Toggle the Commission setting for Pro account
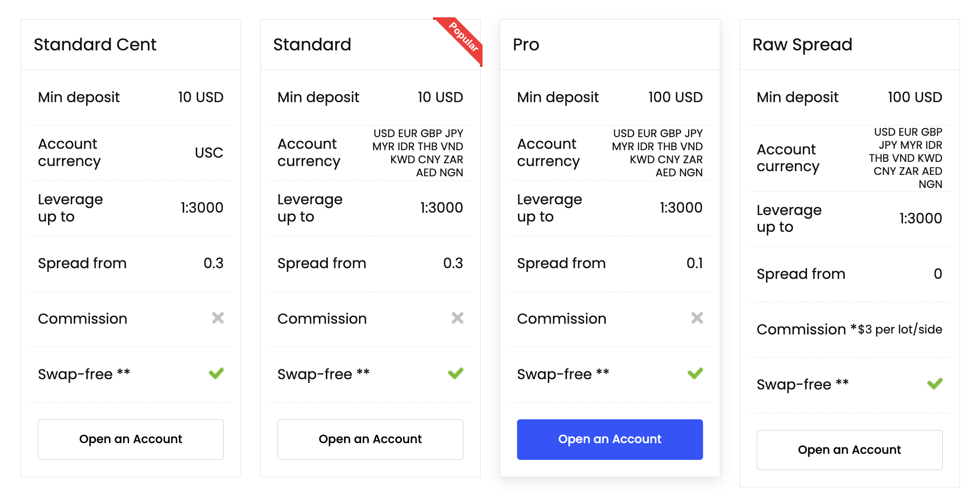The width and height of the screenshot is (980, 500). (x=696, y=318)
